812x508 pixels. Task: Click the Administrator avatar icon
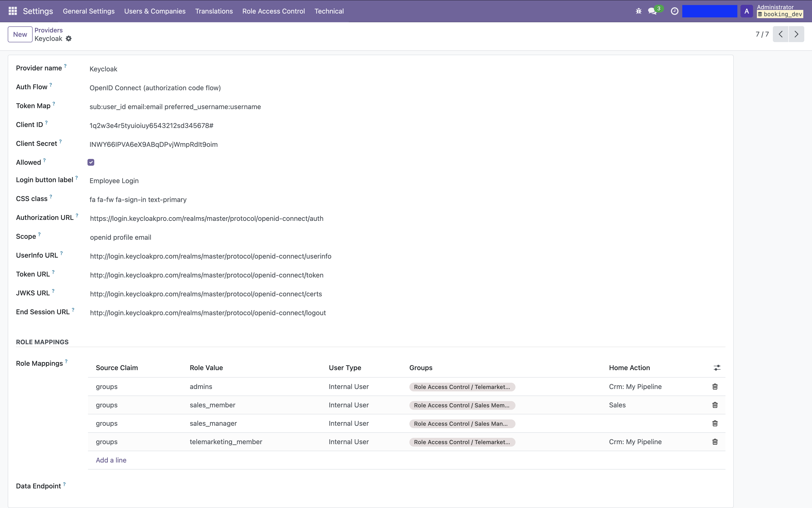747,11
